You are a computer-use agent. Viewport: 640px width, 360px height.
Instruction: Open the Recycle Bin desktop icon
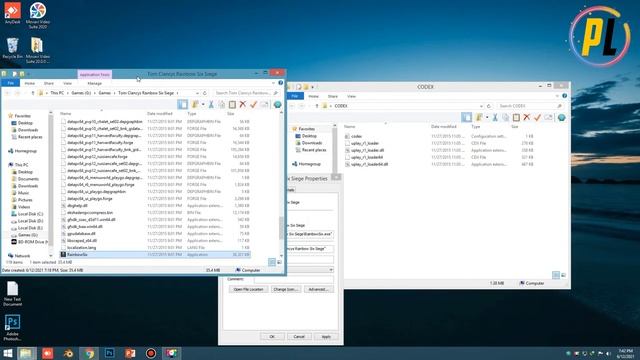(x=12, y=48)
